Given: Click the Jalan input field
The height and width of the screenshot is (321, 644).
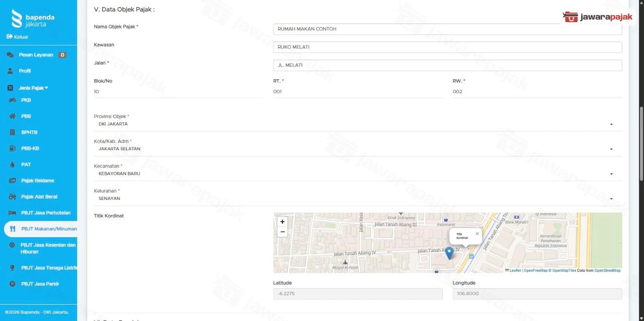Looking at the screenshot, I should (447, 65).
